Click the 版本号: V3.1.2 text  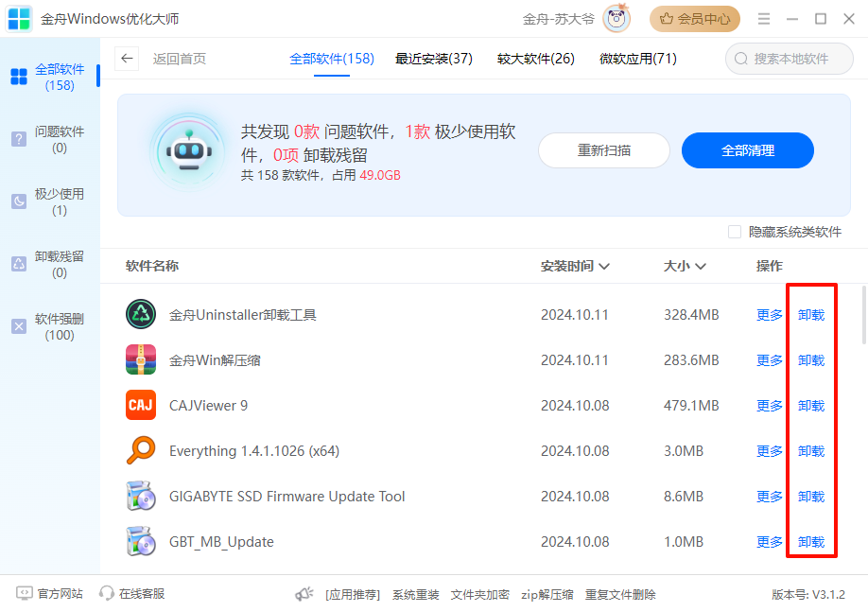point(808,594)
